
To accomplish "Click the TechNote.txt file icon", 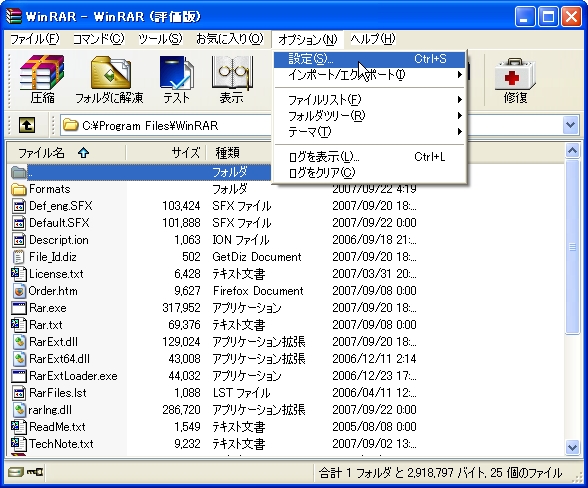I will coord(19,444).
